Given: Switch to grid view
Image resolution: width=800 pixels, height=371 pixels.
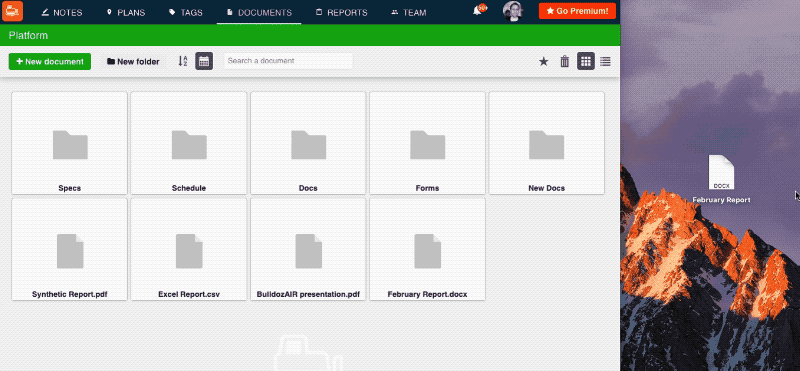Looking at the screenshot, I should point(586,61).
